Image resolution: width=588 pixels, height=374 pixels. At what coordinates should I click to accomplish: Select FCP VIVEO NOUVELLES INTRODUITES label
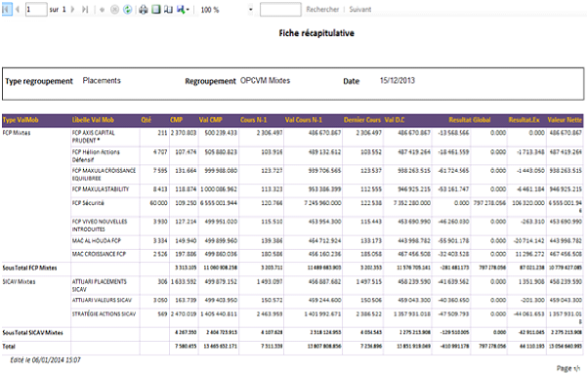pos(100,226)
